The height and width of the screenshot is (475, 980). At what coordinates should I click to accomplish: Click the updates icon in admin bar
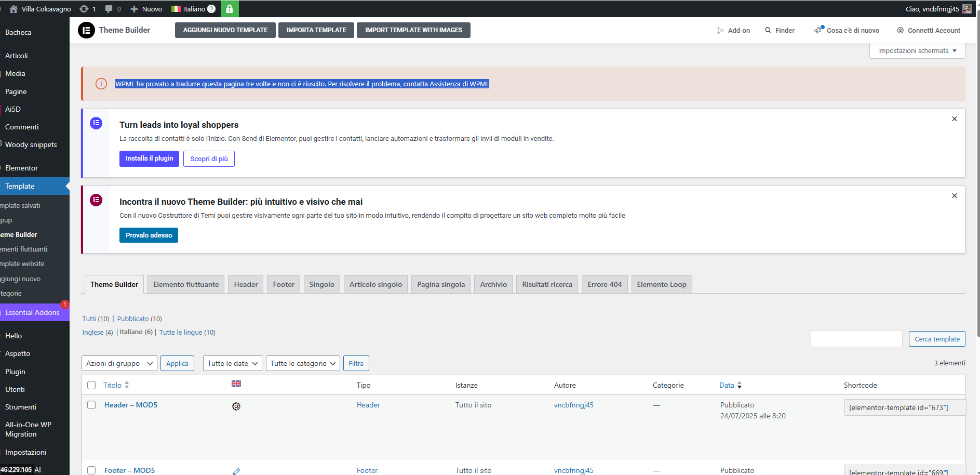84,9
